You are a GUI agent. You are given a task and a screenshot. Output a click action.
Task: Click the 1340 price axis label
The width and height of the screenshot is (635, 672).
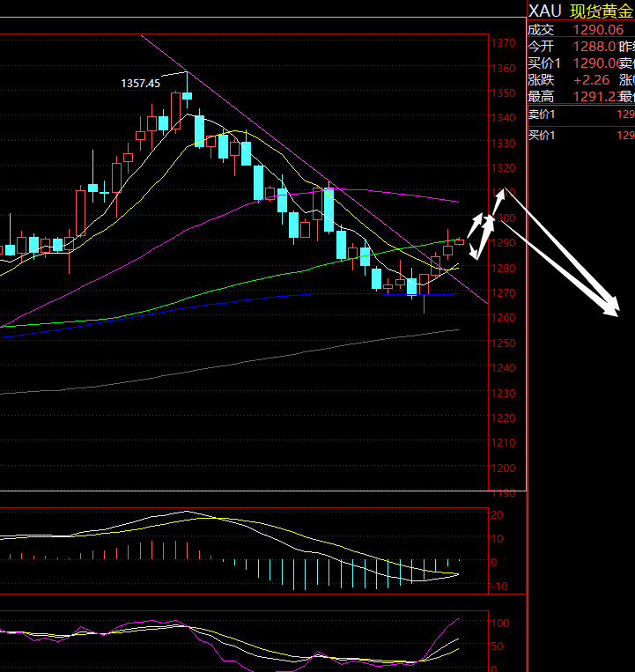point(504,118)
